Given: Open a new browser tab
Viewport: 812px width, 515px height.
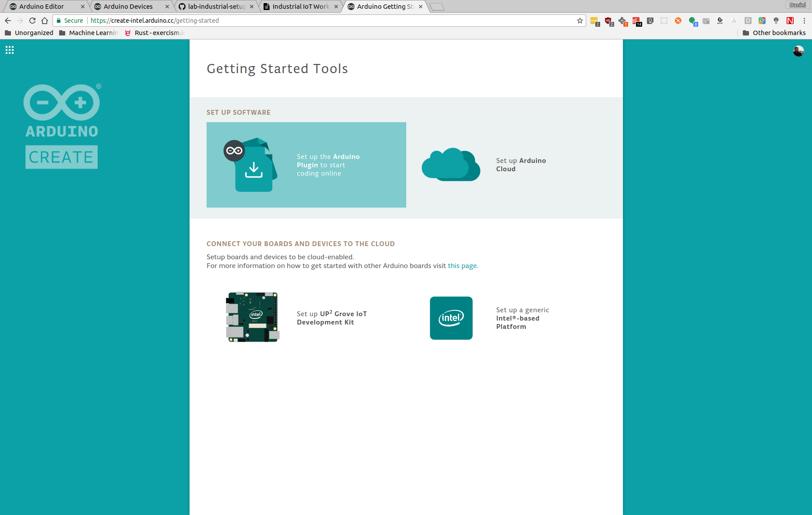Looking at the screenshot, I should coord(436,7).
